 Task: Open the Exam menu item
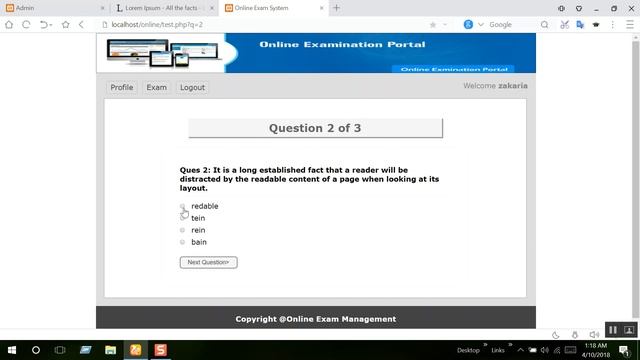[156, 87]
